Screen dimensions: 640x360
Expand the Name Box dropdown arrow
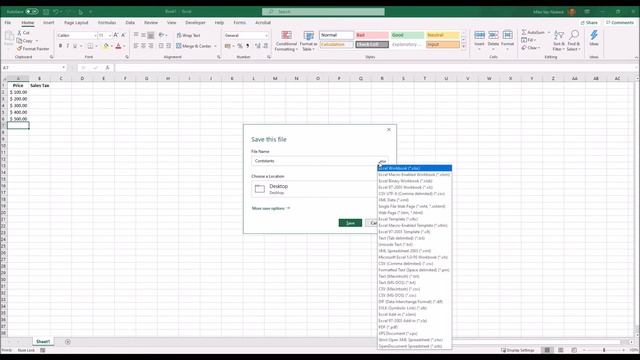(64, 68)
